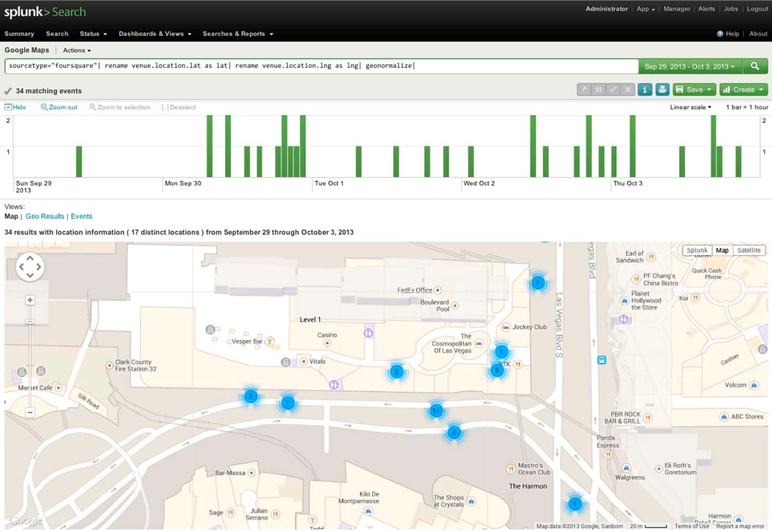Open the Manager page
This screenshot has width=772, height=532.
[x=677, y=9]
